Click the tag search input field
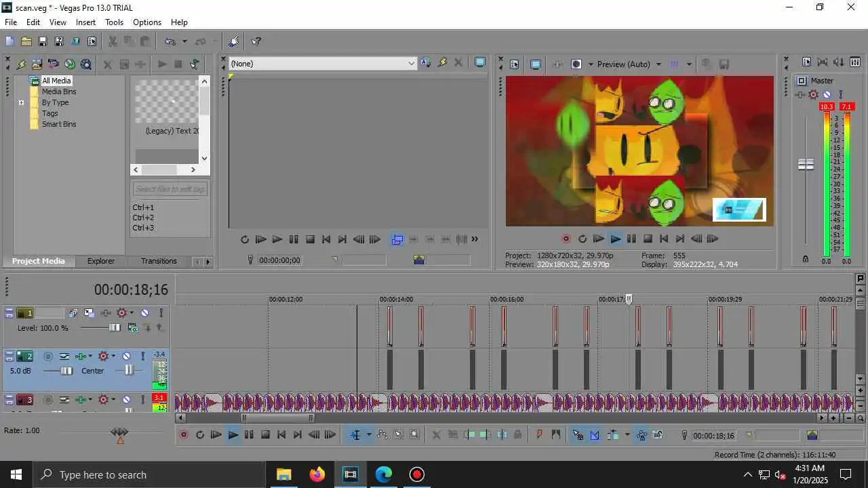Image resolution: width=868 pixels, height=488 pixels. pos(170,189)
